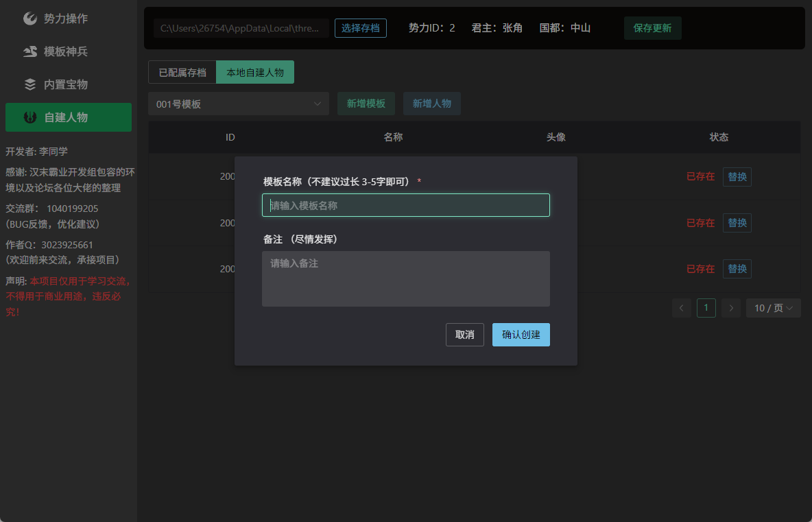Switch to 本地自建人物 tab
Viewport: 812px width, 522px height.
[255, 72]
